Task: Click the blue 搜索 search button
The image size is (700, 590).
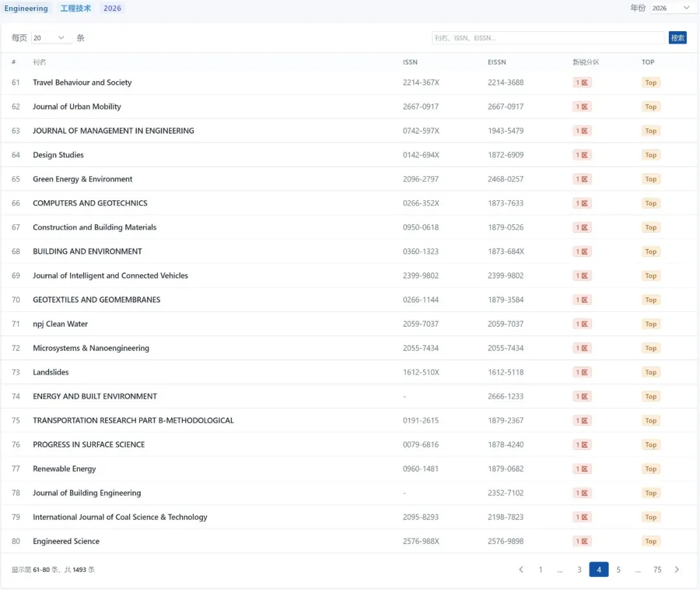Action: [x=677, y=38]
